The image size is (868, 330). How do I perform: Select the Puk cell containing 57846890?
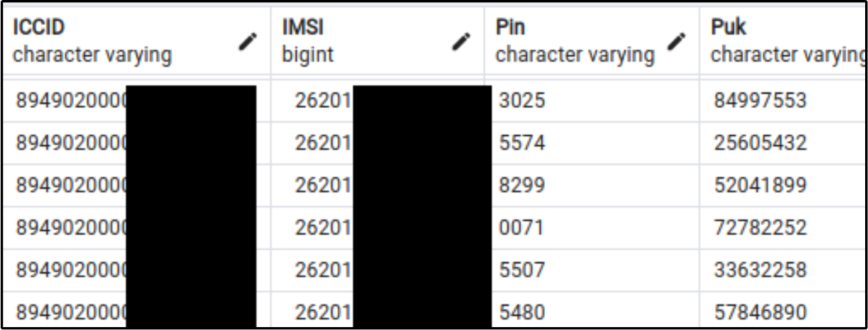(760, 313)
